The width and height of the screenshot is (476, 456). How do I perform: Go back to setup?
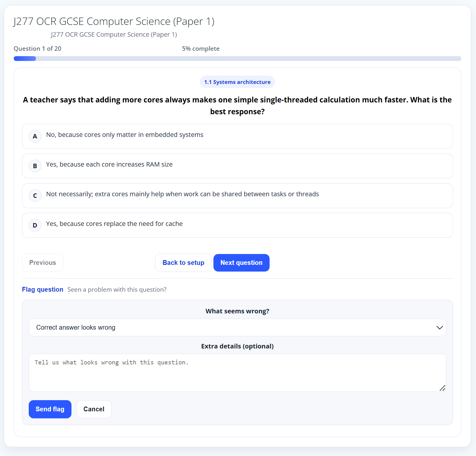point(183,263)
